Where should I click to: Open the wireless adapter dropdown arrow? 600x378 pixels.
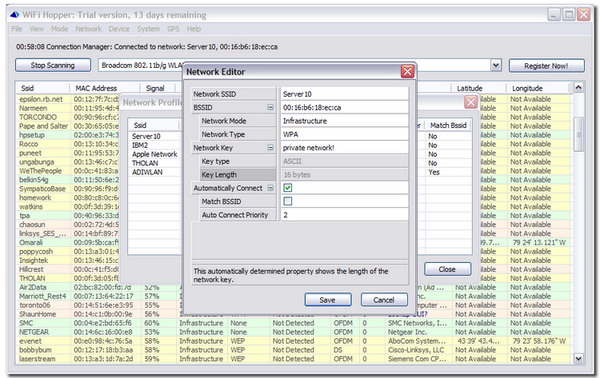click(496, 65)
